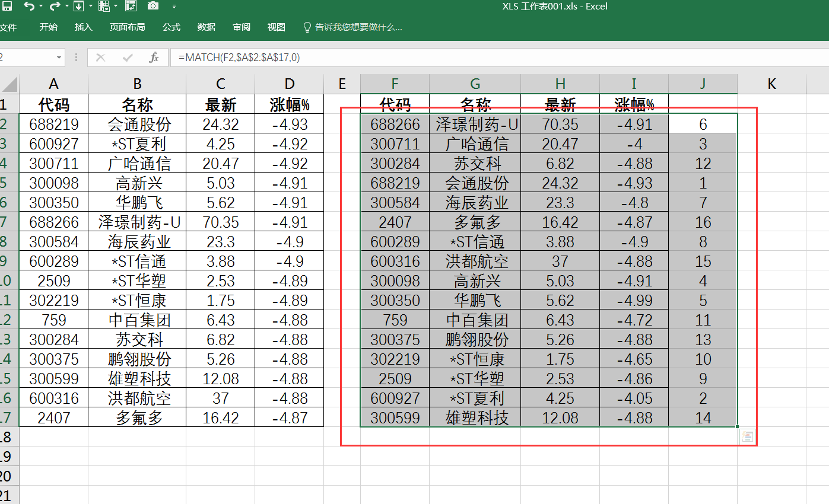Switch to the 公式 ribbon tab
The height and width of the screenshot is (504, 829).
coord(171,27)
